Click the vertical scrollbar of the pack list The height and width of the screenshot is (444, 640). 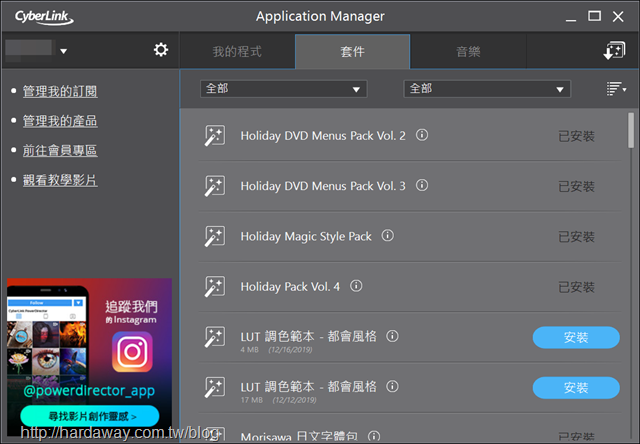click(x=631, y=131)
